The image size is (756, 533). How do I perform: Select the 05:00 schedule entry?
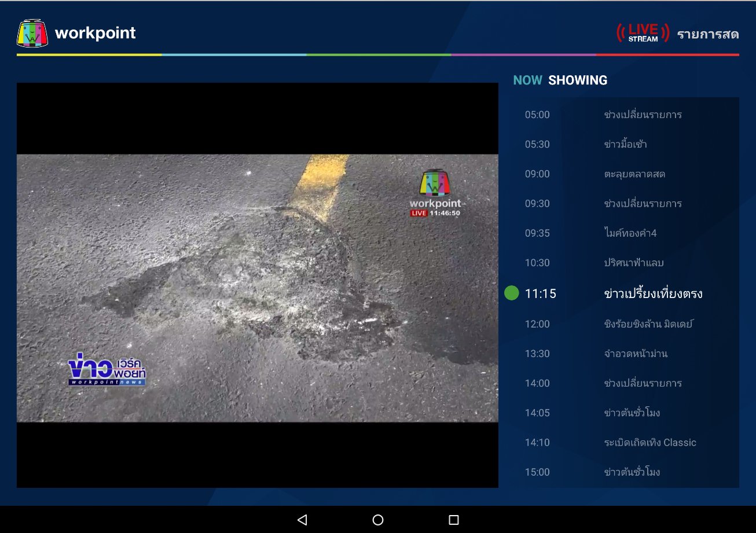click(x=622, y=115)
